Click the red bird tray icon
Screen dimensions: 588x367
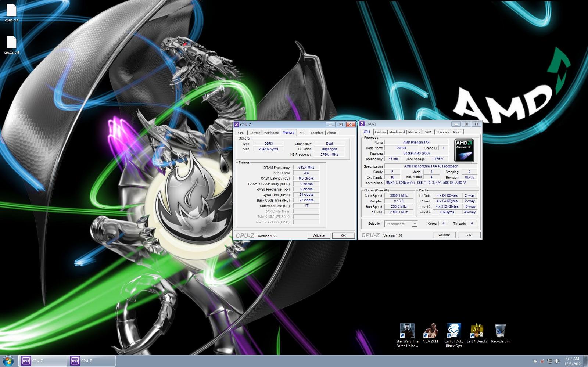pos(542,361)
